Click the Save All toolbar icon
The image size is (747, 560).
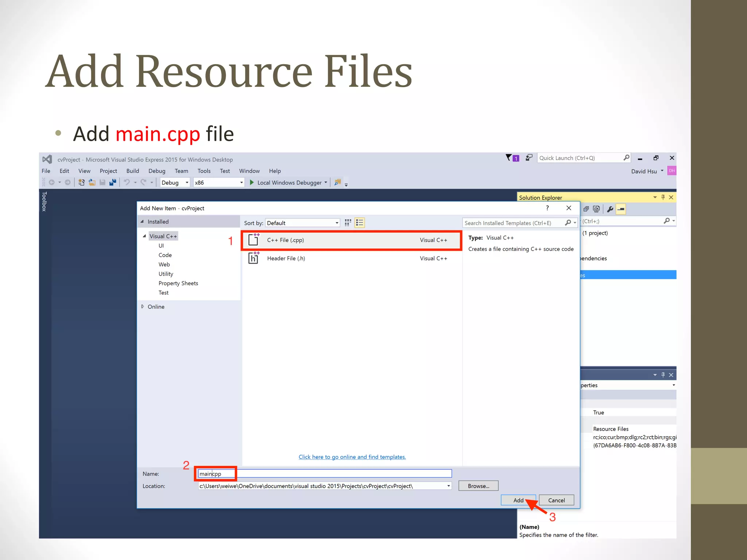click(x=113, y=182)
